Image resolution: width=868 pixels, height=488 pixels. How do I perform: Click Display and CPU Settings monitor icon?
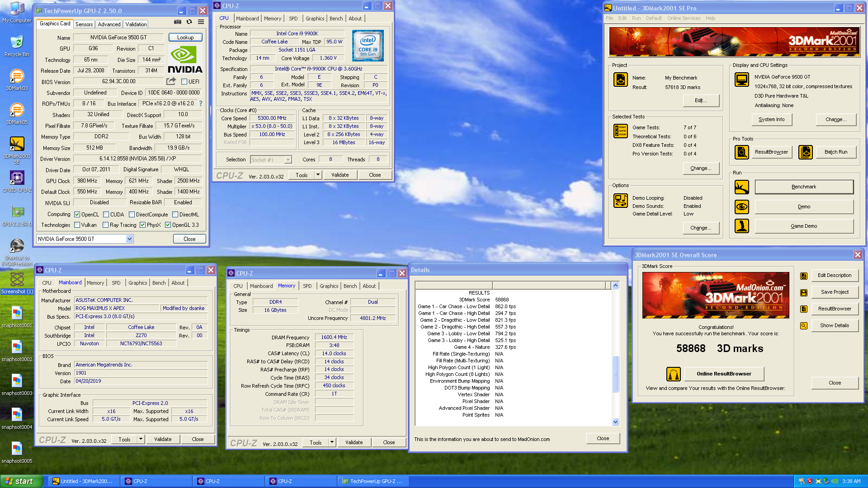(742, 80)
